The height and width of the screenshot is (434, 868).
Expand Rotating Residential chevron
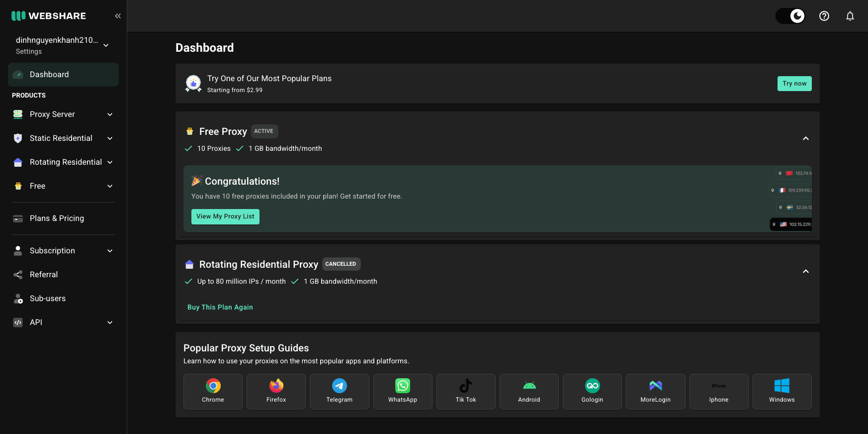(x=110, y=162)
